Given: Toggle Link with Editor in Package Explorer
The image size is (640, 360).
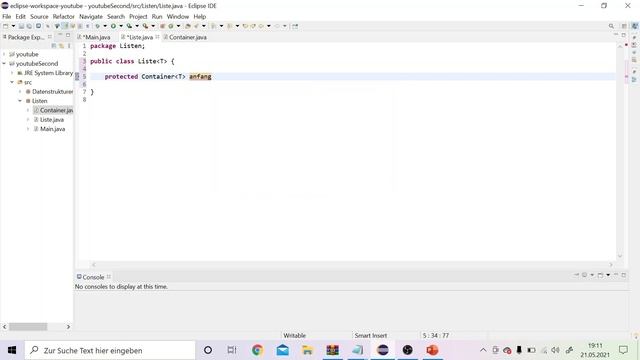Looking at the screenshot, I should (x=61, y=46).
